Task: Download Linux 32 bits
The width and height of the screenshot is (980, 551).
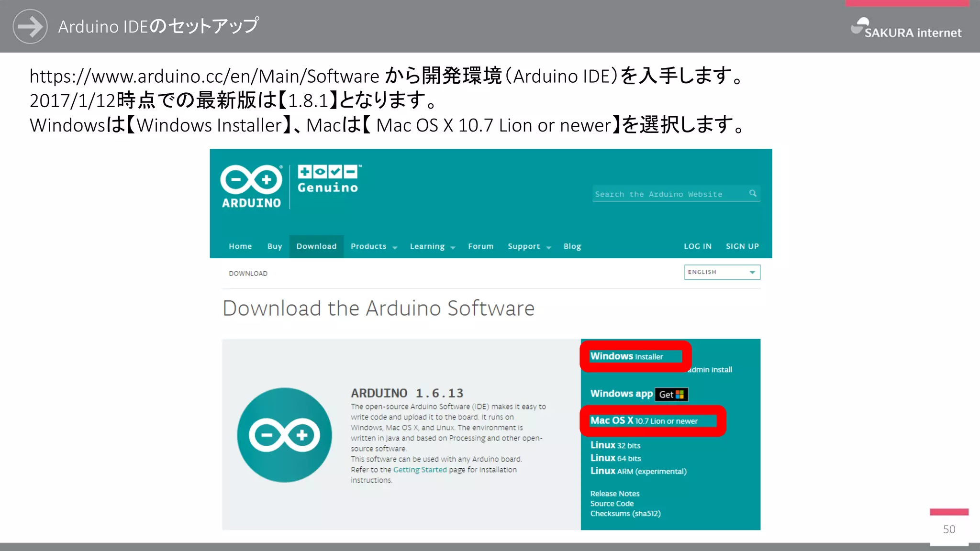Action: pos(615,445)
